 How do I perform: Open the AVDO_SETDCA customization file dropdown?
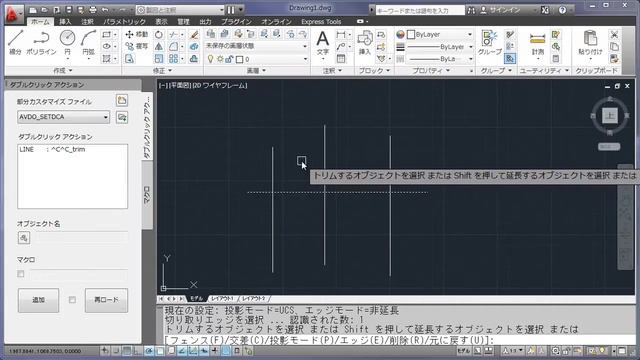(x=64, y=117)
